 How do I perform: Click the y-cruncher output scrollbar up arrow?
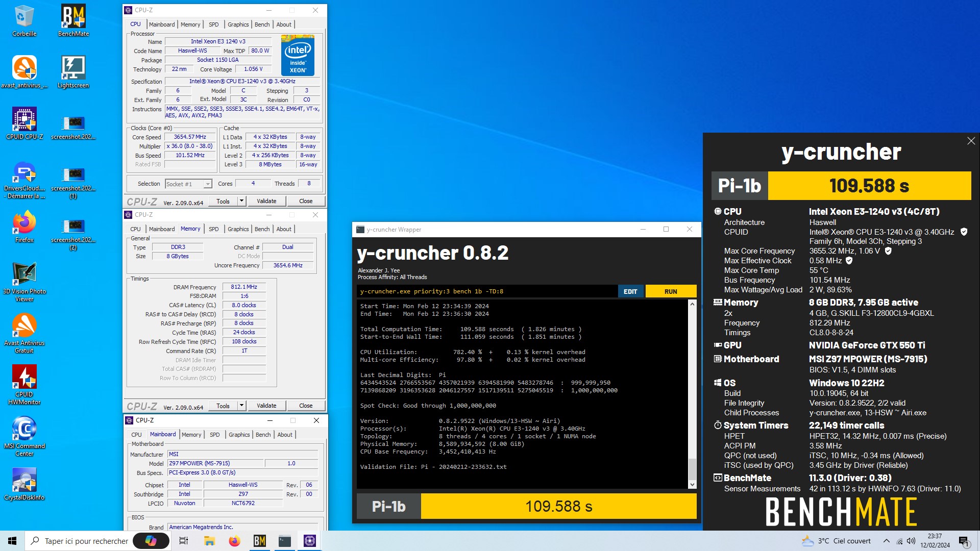point(692,304)
